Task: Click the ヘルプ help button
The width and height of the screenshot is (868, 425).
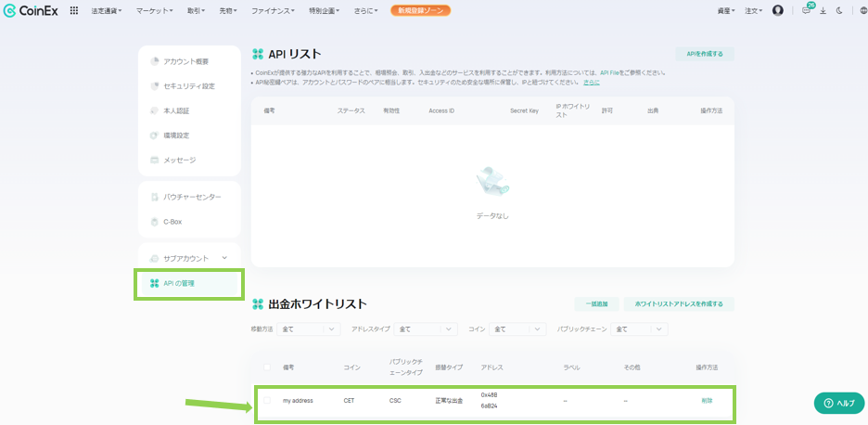Action: 838,403
